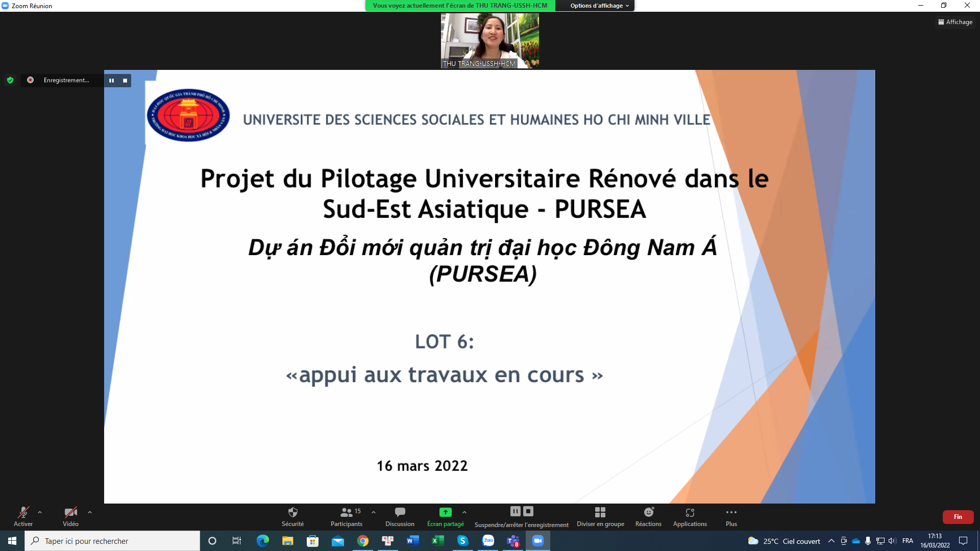Open the Réactions menu icon
980x551 pixels.
coord(648,512)
